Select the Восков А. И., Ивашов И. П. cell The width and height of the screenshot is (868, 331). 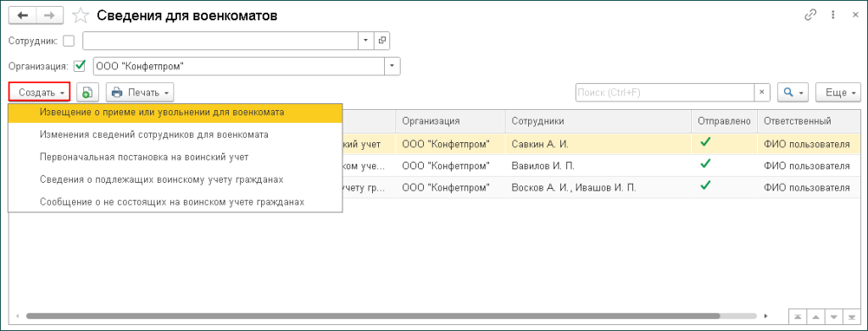coord(598,187)
